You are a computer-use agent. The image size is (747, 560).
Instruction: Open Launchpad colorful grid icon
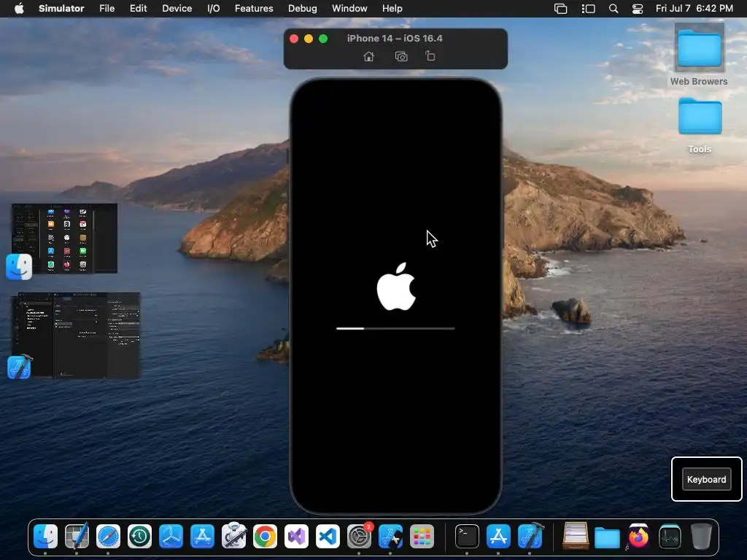pyautogui.click(x=422, y=537)
